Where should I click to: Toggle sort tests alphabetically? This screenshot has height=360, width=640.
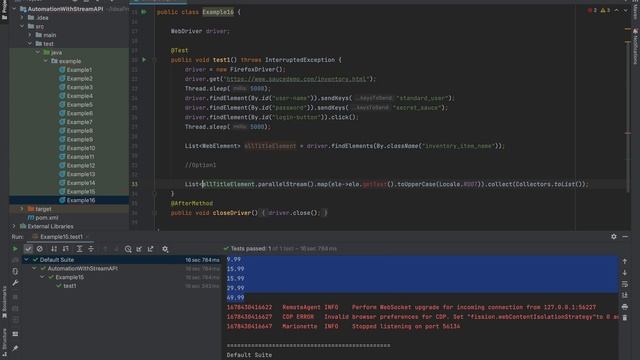[x=54, y=249]
